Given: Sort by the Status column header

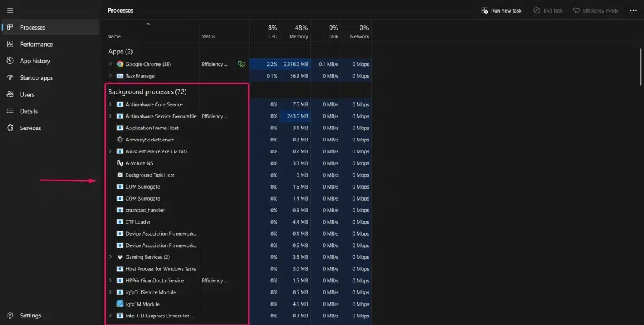Looking at the screenshot, I should [x=225, y=31].
